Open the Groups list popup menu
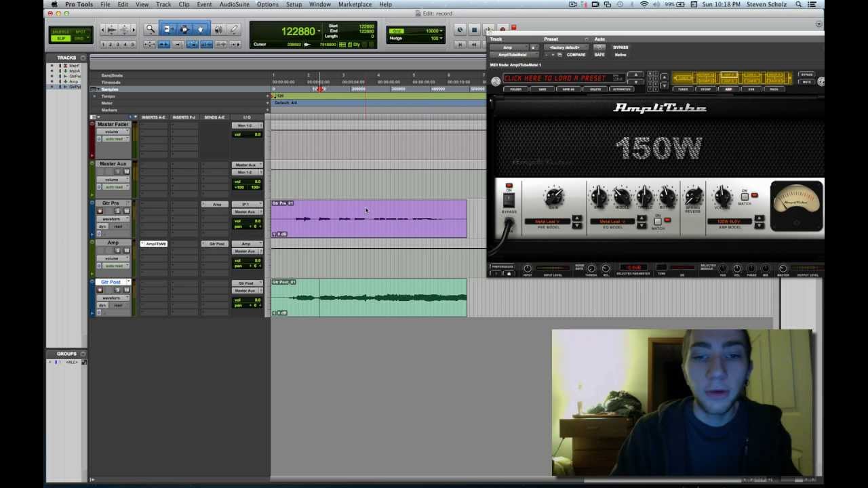Viewport: 868px width, 488px height. coord(83,354)
